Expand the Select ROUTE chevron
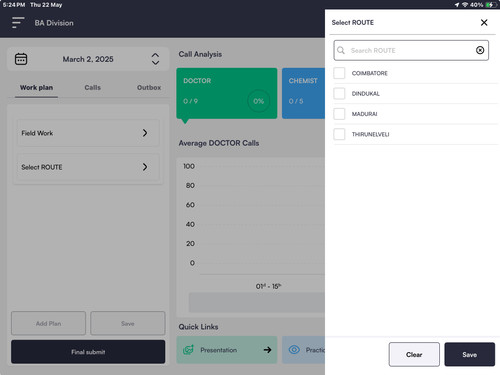This screenshot has height=375, width=500. [145, 167]
